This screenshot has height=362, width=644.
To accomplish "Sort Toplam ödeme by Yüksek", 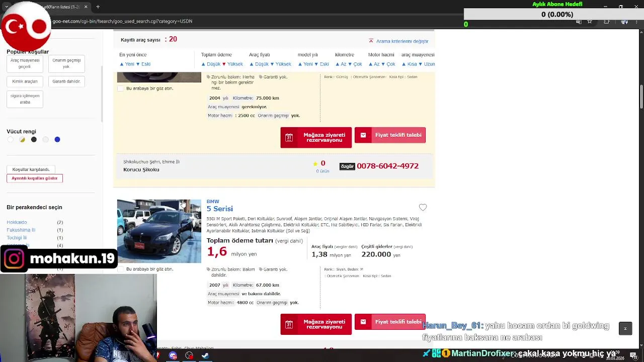I will coord(232,64).
